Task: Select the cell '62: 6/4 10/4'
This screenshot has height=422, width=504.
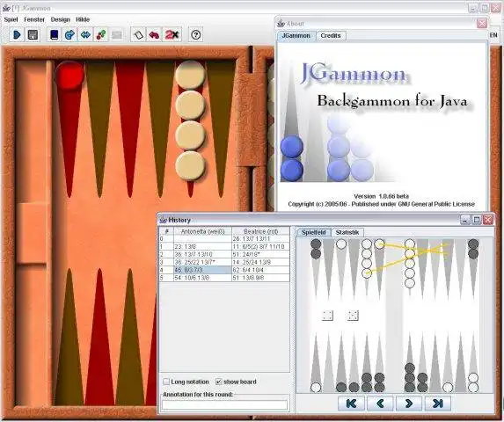Action: point(260,270)
